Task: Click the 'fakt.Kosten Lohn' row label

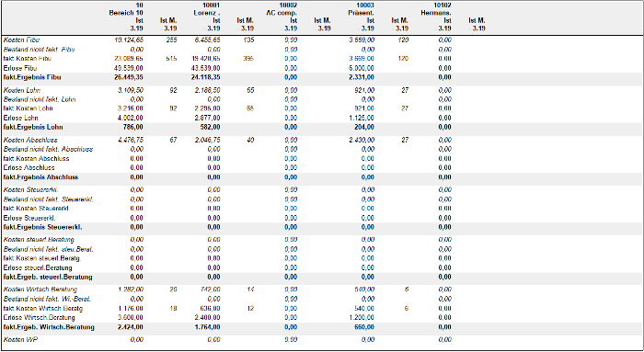Action: tap(28, 108)
